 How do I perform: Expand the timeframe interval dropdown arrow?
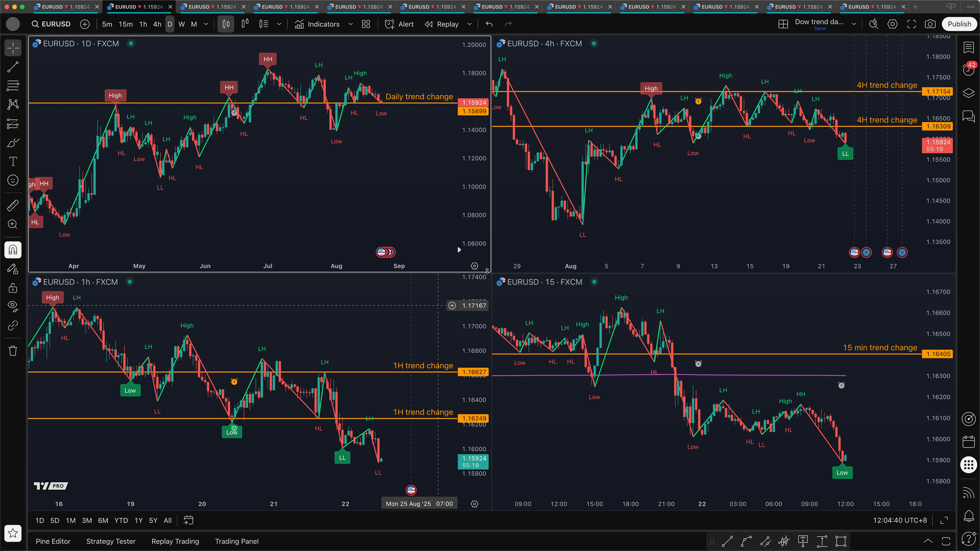coord(206,24)
